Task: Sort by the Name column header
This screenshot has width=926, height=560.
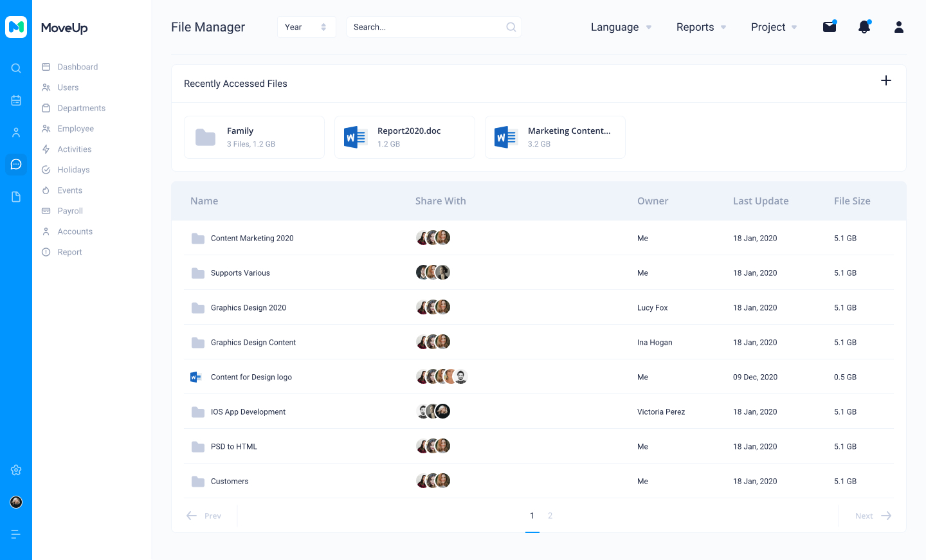Action: pyautogui.click(x=204, y=201)
